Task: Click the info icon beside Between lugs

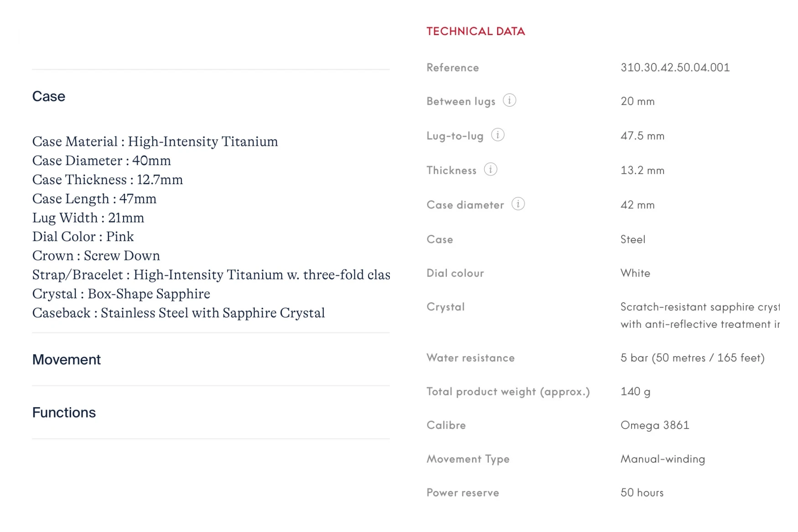Action: coord(509,100)
